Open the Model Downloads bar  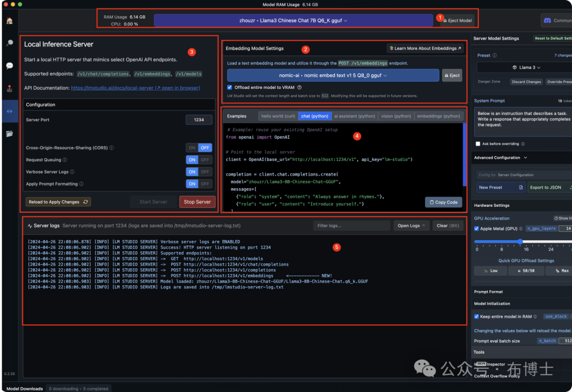click(24, 389)
